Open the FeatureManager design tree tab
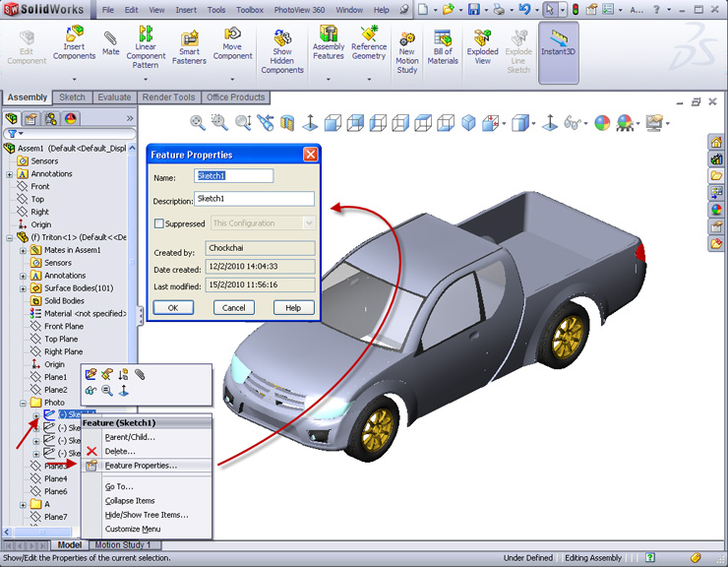728x567 pixels. (x=12, y=119)
